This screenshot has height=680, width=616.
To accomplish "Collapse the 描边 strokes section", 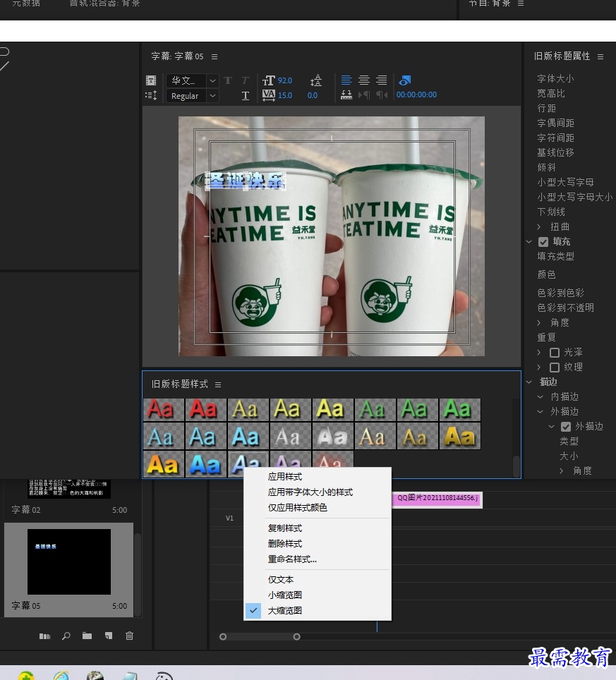I will (529, 382).
